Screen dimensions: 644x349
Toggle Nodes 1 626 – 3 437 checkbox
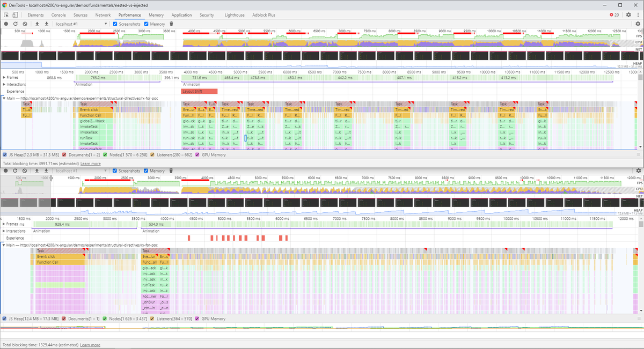106,318
